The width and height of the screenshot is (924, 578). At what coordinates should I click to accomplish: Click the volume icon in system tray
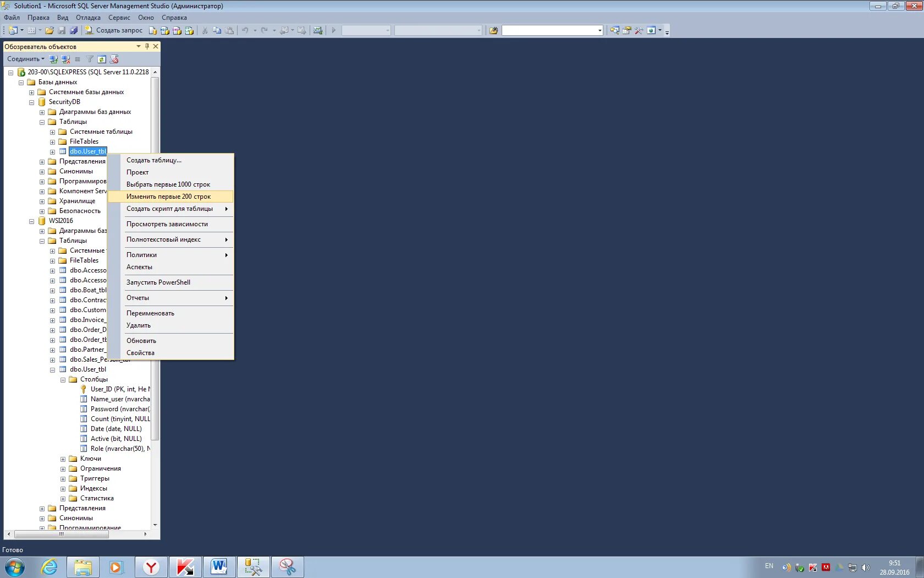pyautogui.click(x=866, y=567)
